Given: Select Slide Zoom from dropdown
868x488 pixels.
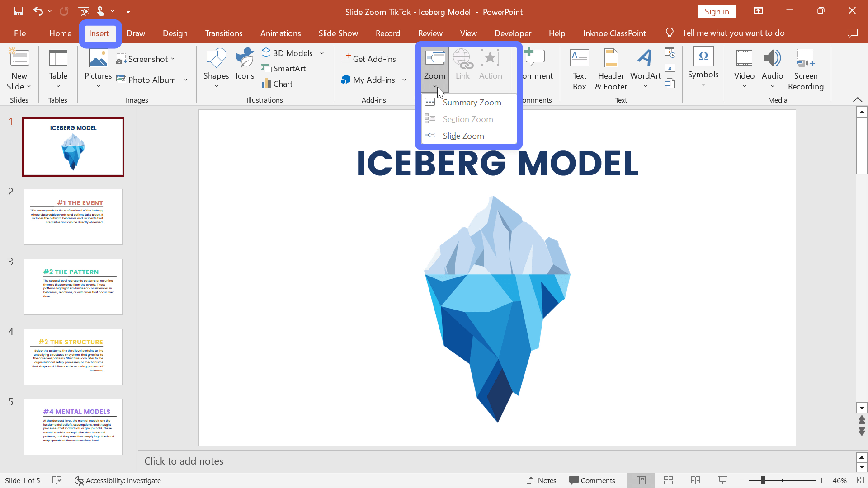Looking at the screenshot, I should coord(464,135).
